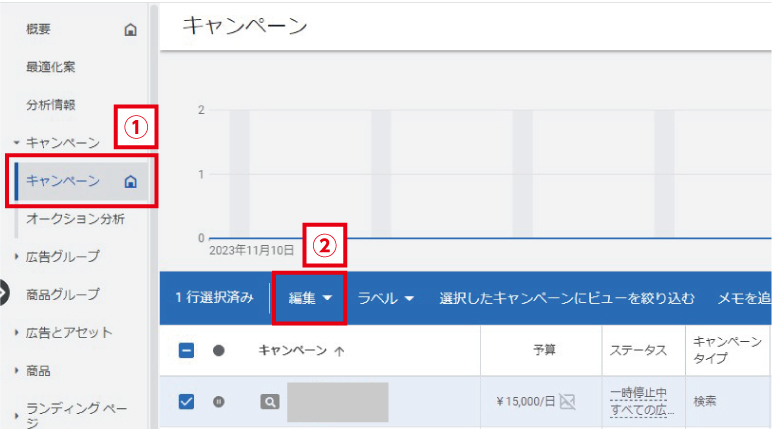Open オークション分析 in the sidebar

click(x=75, y=219)
